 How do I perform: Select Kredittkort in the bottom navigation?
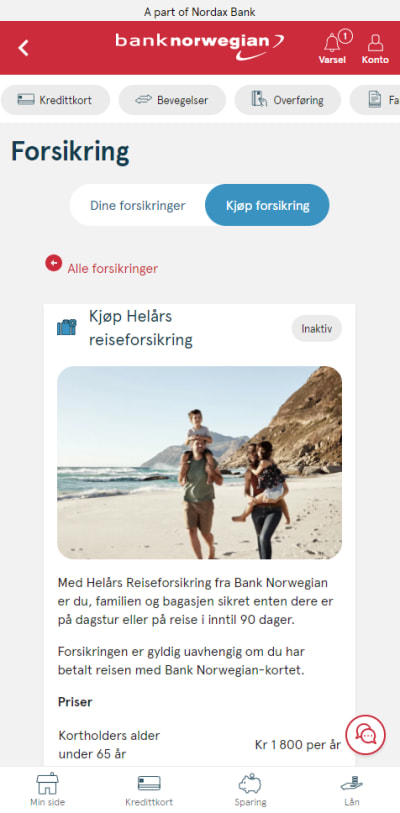click(x=149, y=790)
